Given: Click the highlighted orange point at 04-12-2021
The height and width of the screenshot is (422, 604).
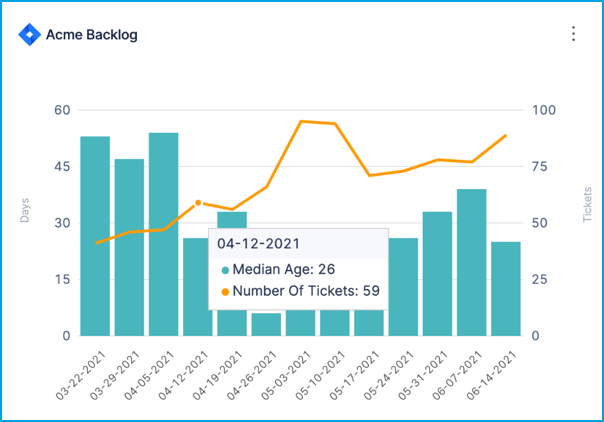Looking at the screenshot, I should (198, 203).
